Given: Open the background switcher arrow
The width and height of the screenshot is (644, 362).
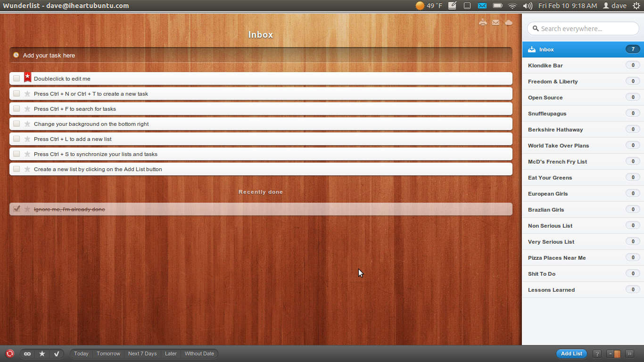Looking at the screenshot, I should [x=611, y=354].
